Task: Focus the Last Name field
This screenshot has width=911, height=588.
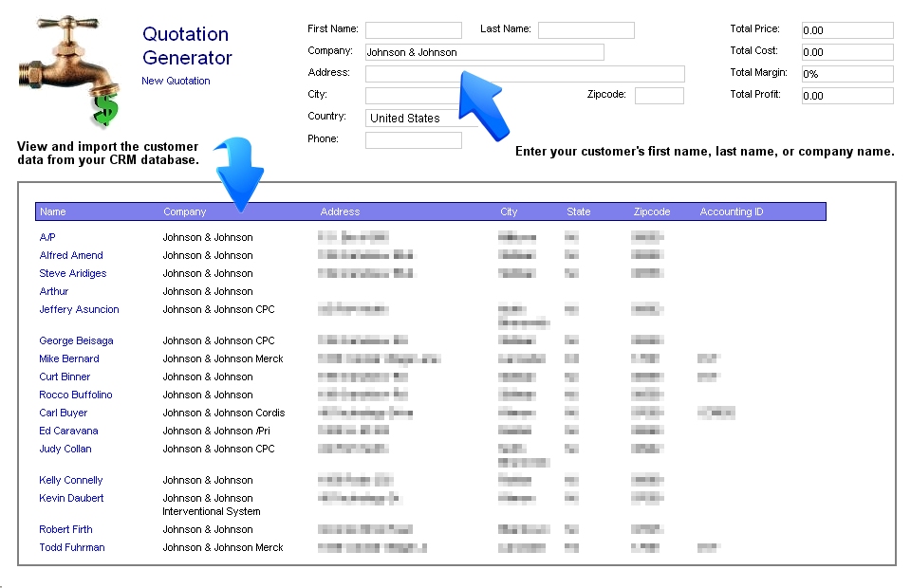Action: (586, 30)
